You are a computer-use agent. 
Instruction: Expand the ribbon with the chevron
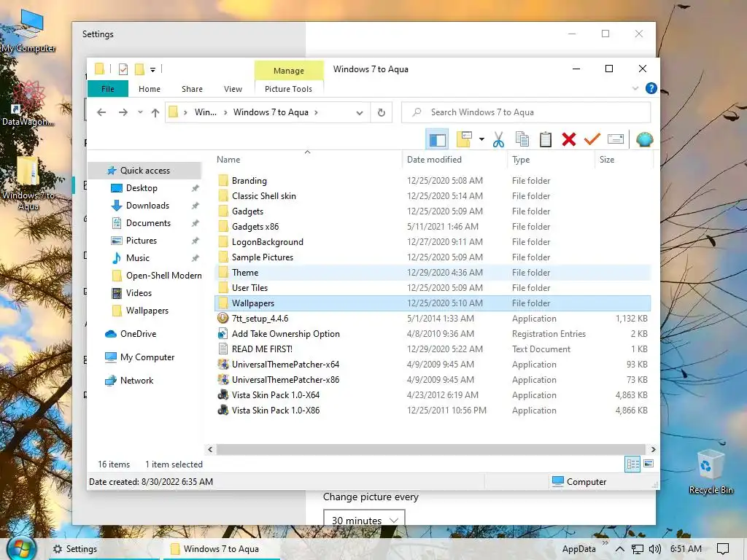coord(635,88)
